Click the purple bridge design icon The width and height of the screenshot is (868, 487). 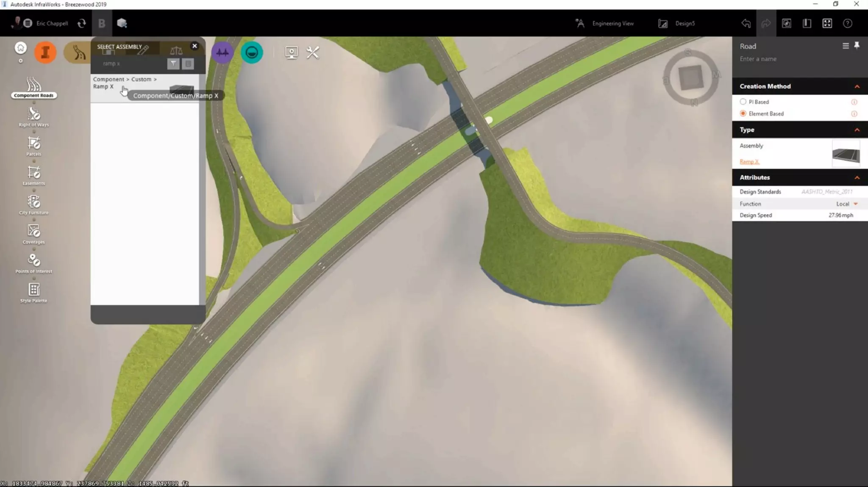pos(222,53)
